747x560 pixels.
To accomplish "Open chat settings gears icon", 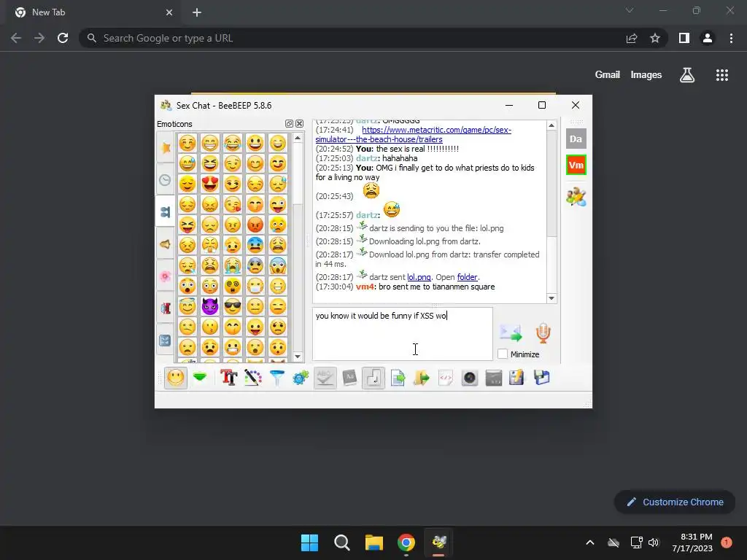I will click(x=301, y=378).
